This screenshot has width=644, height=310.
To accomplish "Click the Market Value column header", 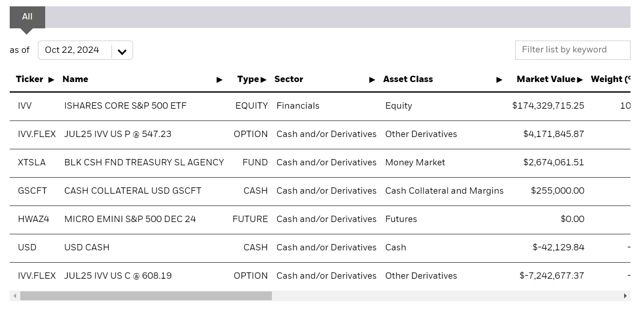I will [547, 80].
